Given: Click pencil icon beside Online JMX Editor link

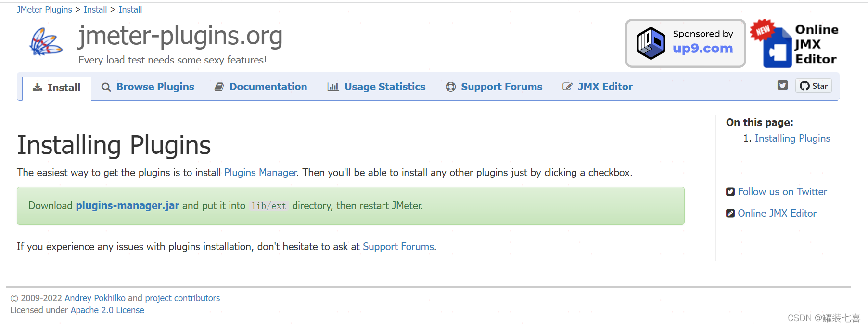Looking at the screenshot, I should [730, 214].
